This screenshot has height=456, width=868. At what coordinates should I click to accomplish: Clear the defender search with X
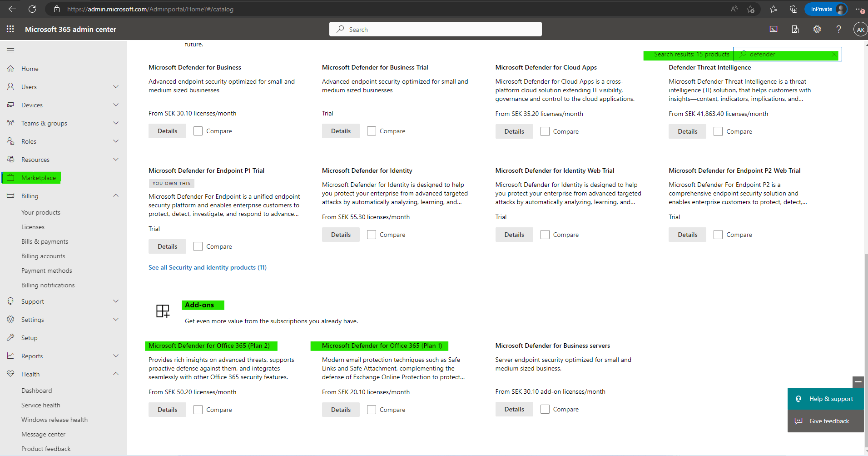(834, 54)
